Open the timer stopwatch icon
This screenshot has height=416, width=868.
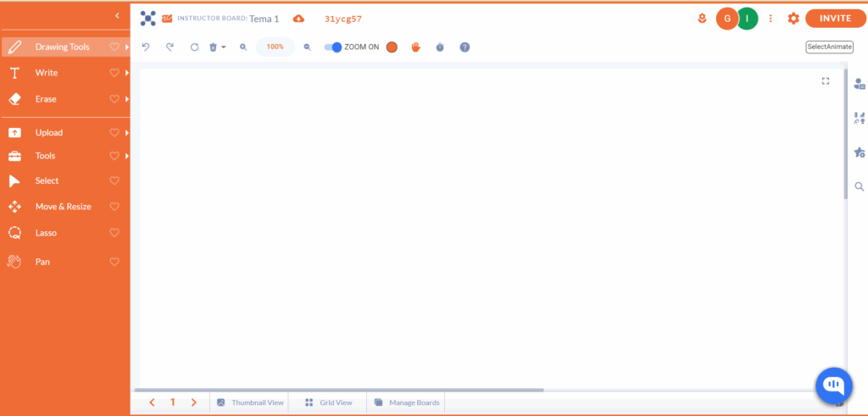[440, 47]
